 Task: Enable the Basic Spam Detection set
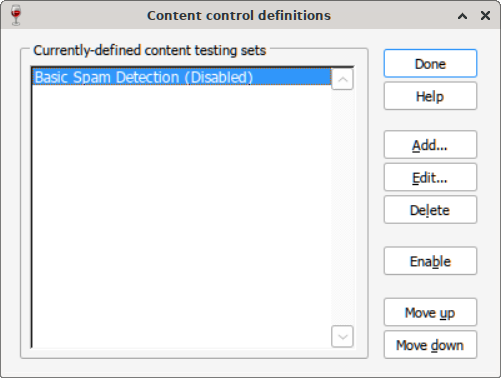430,261
